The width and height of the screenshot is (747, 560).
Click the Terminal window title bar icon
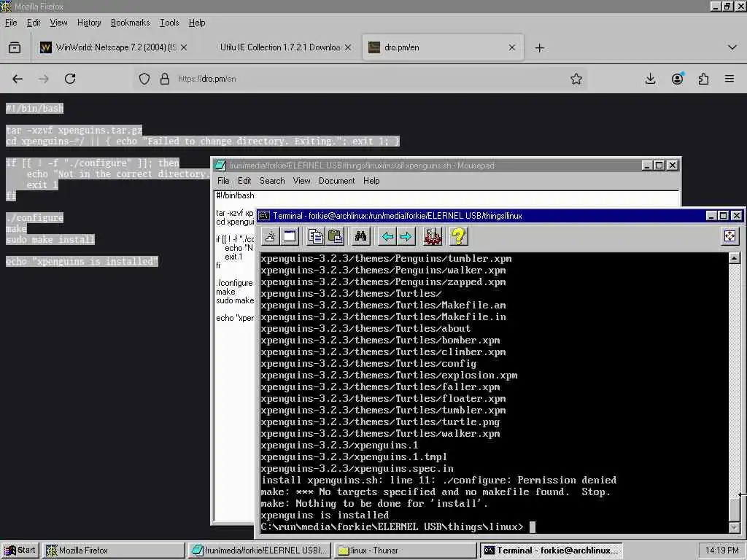click(264, 216)
